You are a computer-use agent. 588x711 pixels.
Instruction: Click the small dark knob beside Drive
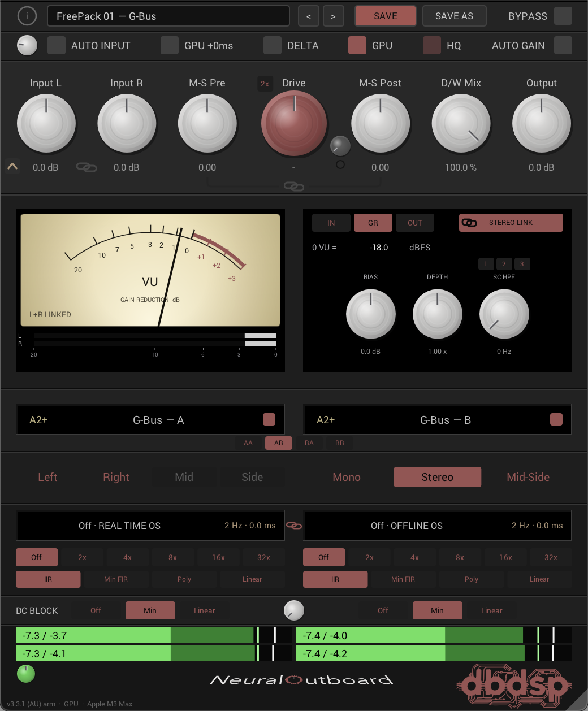(340, 146)
